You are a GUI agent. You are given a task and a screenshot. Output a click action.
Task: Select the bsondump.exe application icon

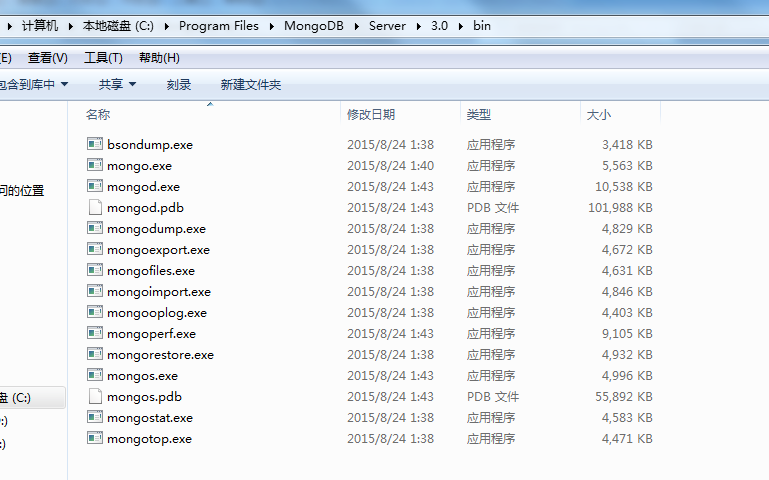(x=95, y=144)
